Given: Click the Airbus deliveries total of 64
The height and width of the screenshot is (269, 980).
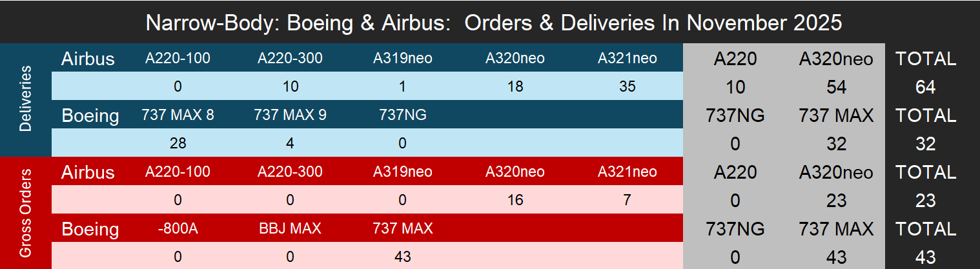Looking at the screenshot, I should [925, 87].
